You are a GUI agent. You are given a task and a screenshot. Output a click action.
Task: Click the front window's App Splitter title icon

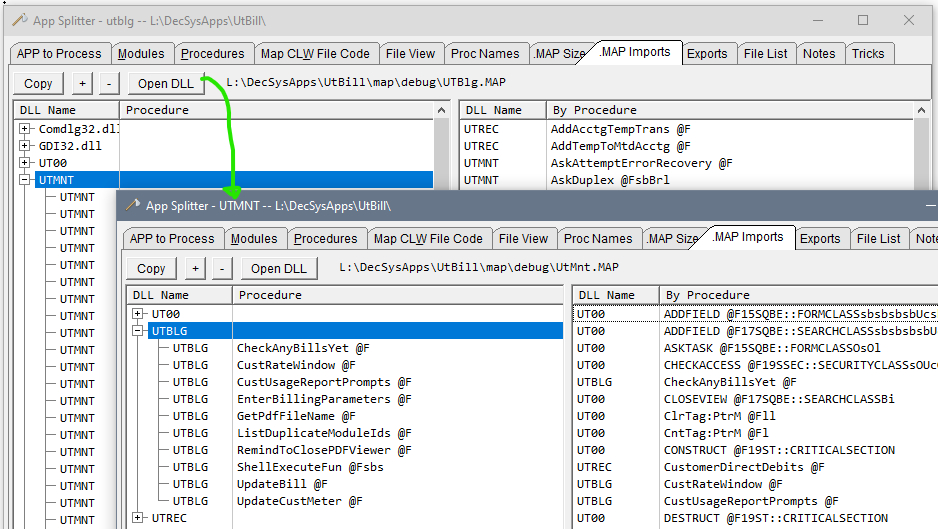point(131,205)
